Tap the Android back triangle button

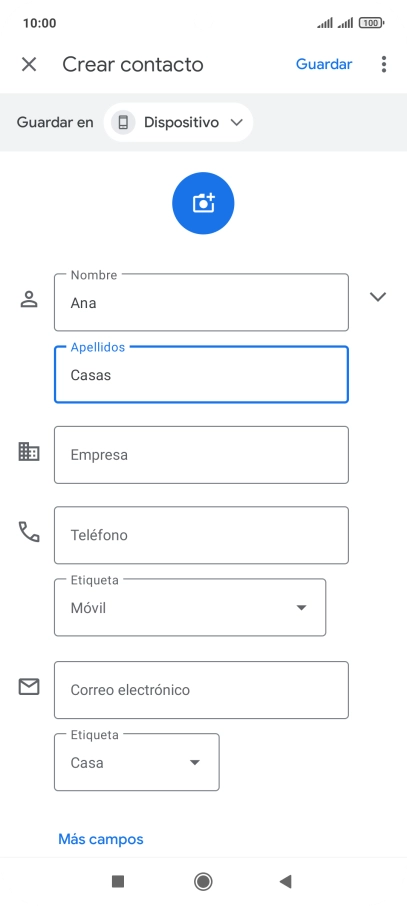coord(285,881)
